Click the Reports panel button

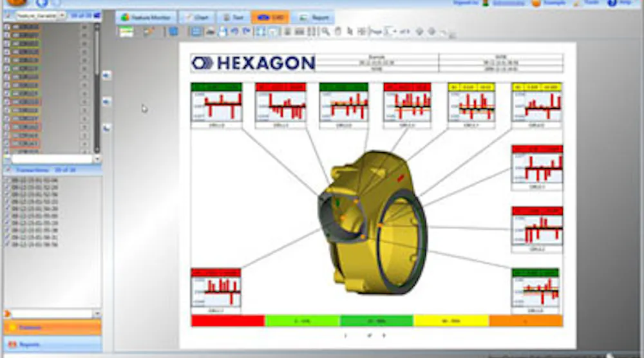pyautogui.click(x=52, y=344)
